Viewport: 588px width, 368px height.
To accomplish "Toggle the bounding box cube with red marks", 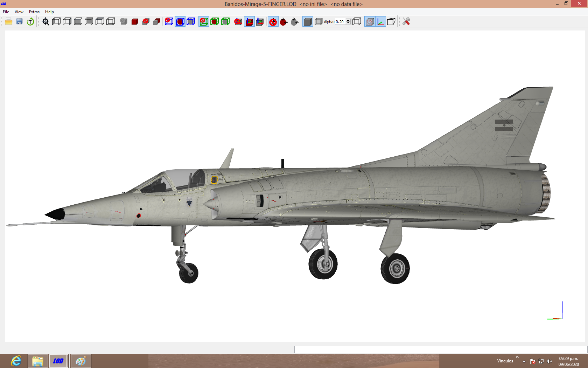I will [x=370, y=22].
